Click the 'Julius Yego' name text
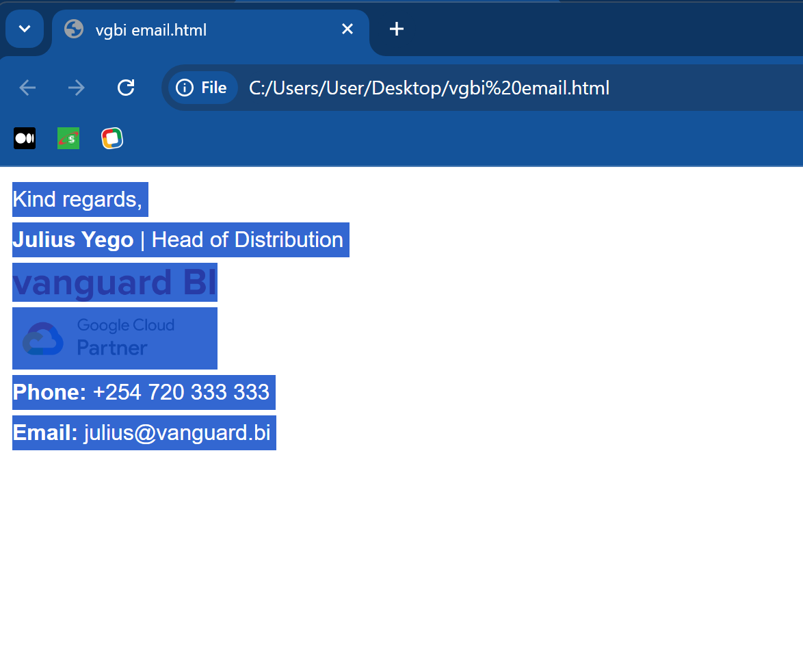The image size is (803, 672). [x=73, y=240]
